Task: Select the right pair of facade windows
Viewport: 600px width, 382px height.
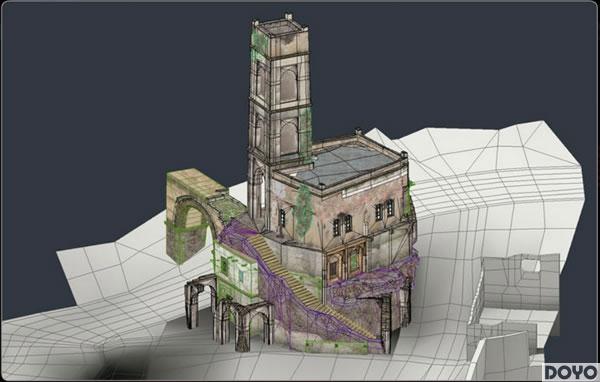Action: coord(384,210)
